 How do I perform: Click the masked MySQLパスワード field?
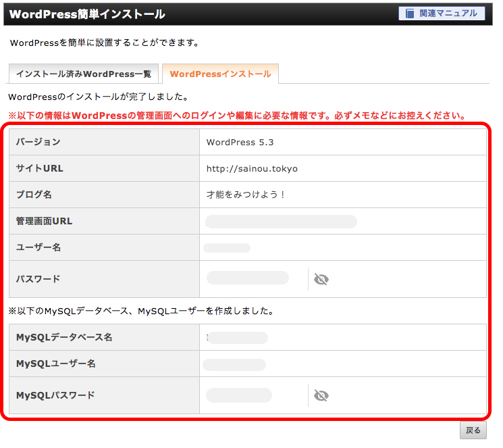[x=239, y=395]
